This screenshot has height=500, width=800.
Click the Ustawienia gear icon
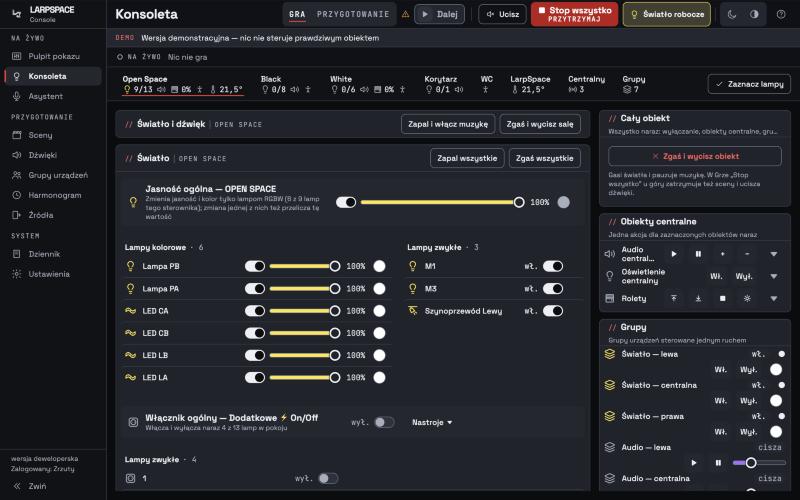pyautogui.click(x=17, y=274)
